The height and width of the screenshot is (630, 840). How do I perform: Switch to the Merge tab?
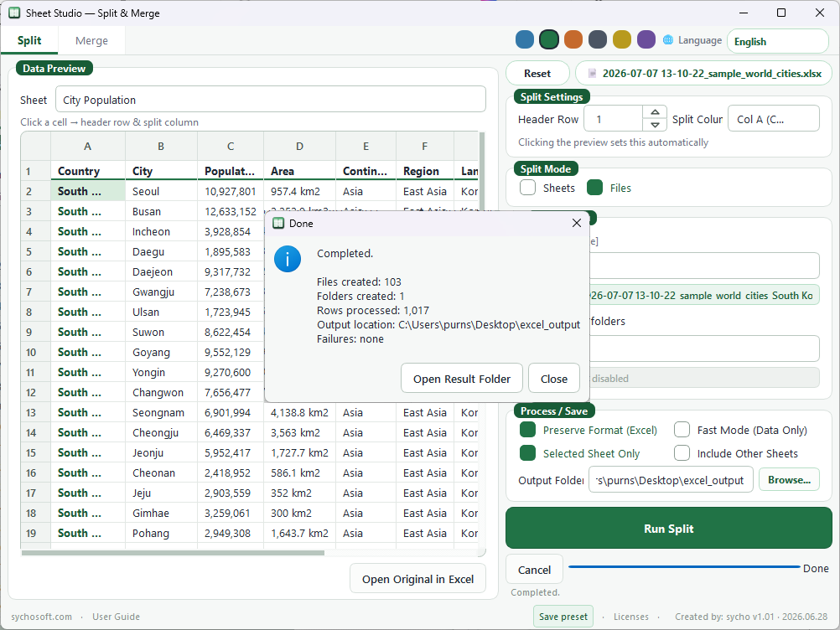click(x=91, y=41)
